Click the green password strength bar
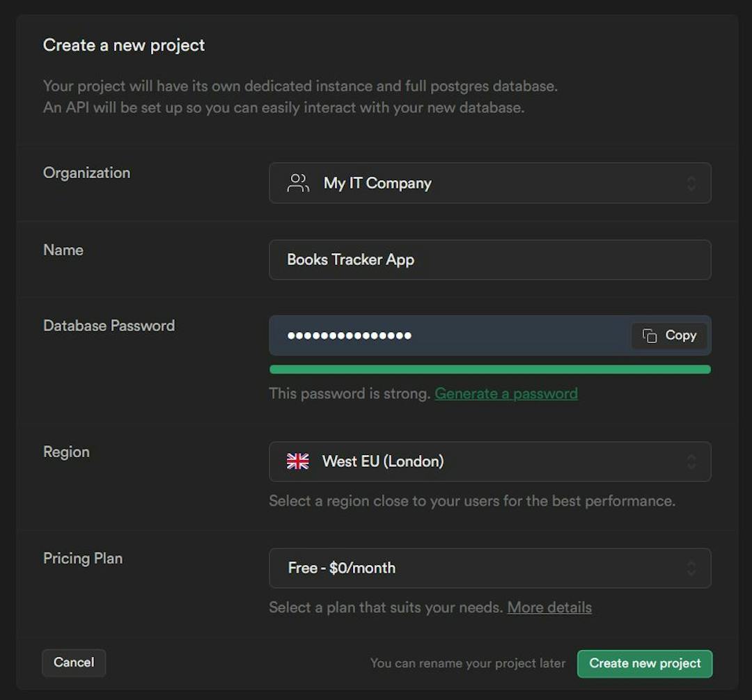This screenshot has height=700, width=752. click(489, 369)
